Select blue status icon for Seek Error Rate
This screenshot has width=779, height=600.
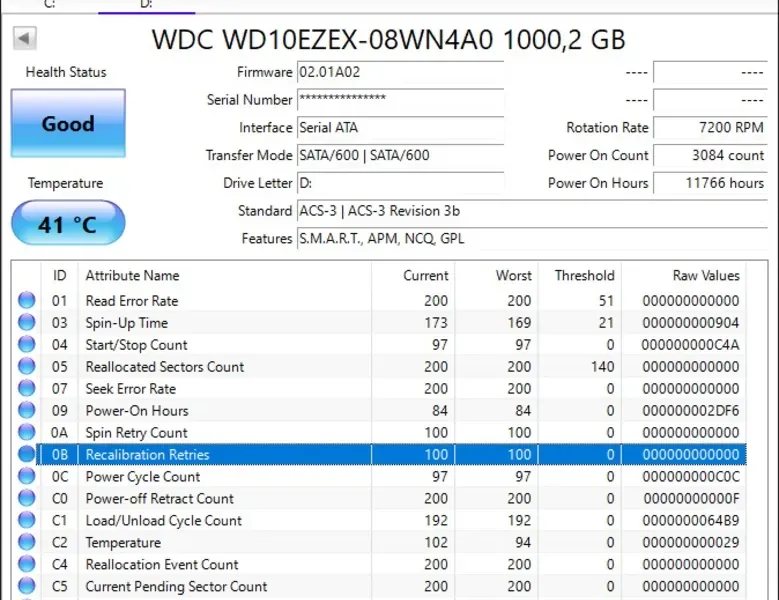[27, 388]
